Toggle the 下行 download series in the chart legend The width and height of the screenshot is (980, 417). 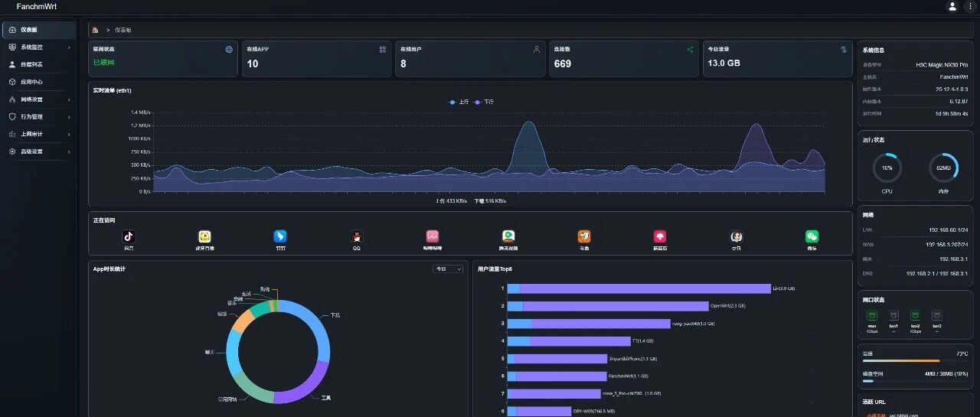click(x=484, y=102)
